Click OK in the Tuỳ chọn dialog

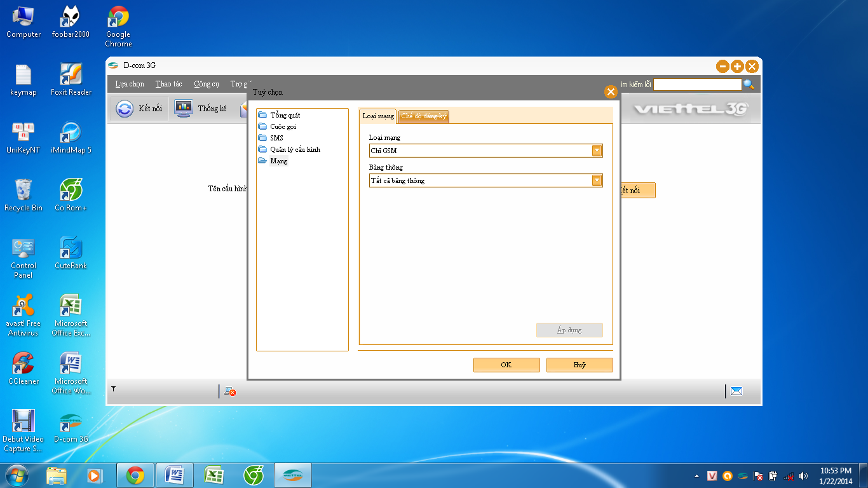point(506,365)
